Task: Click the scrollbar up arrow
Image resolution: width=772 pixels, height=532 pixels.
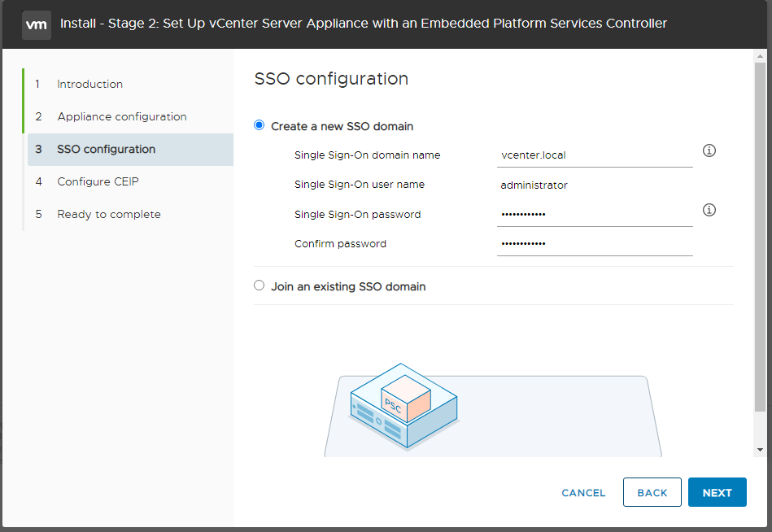Action: coord(760,56)
